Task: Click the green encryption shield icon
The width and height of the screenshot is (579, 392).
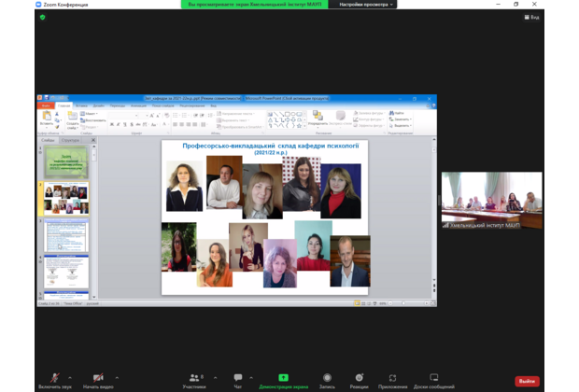Action: click(x=42, y=17)
